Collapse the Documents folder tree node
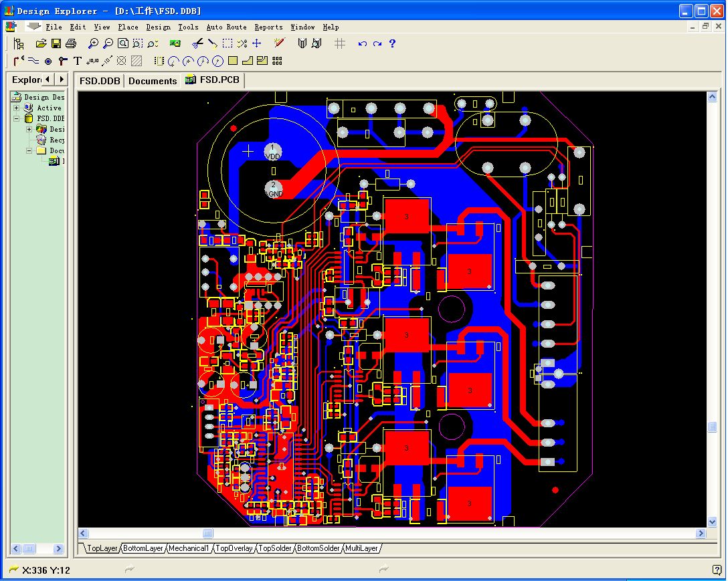728x581 pixels. (29, 150)
